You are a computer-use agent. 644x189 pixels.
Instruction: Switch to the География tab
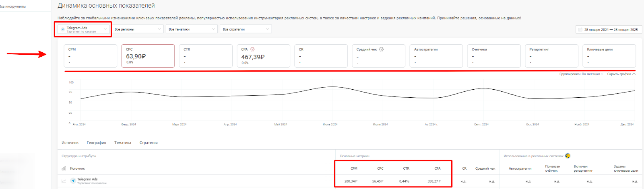pyautogui.click(x=97, y=143)
